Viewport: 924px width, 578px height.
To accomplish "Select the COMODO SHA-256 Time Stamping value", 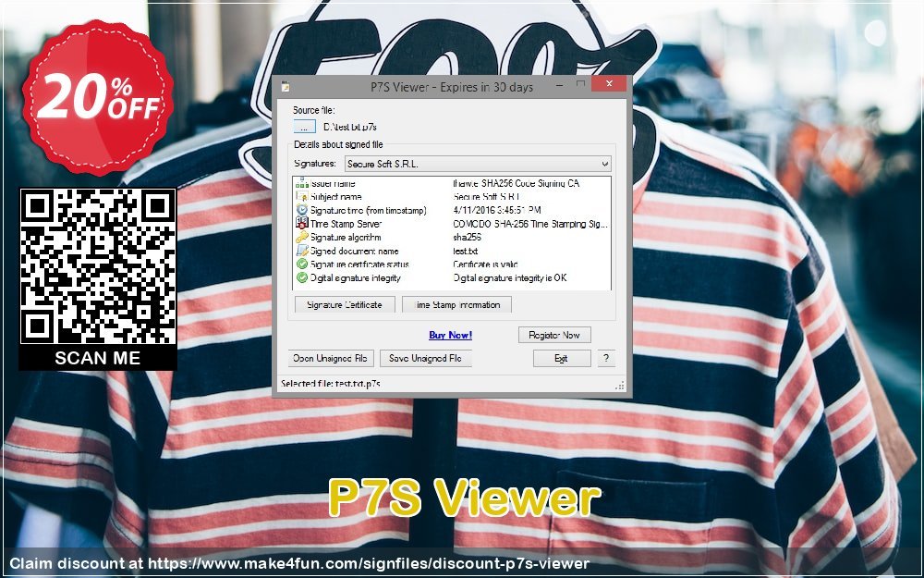I will [x=530, y=224].
